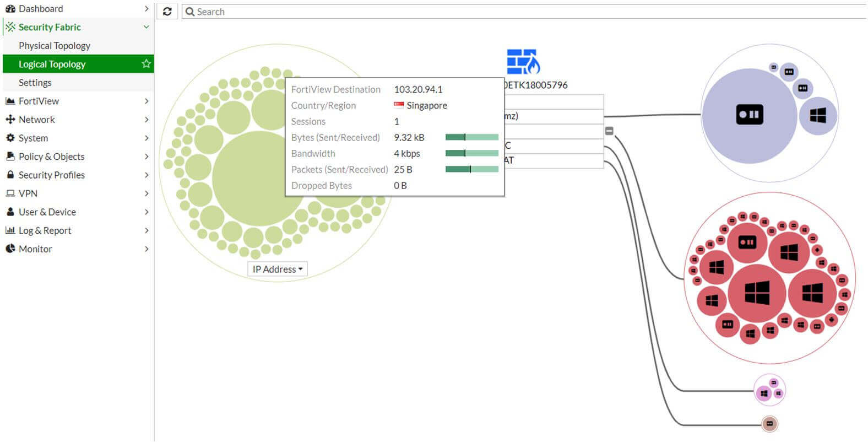The image size is (868, 442).
Task: Expand the FortiView menu chevron
Action: (146, 101)
